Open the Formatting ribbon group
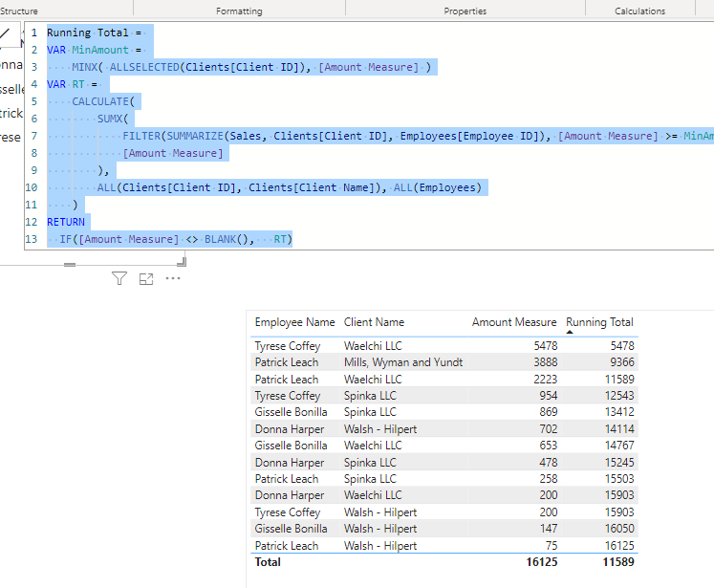 coord(239,11)
